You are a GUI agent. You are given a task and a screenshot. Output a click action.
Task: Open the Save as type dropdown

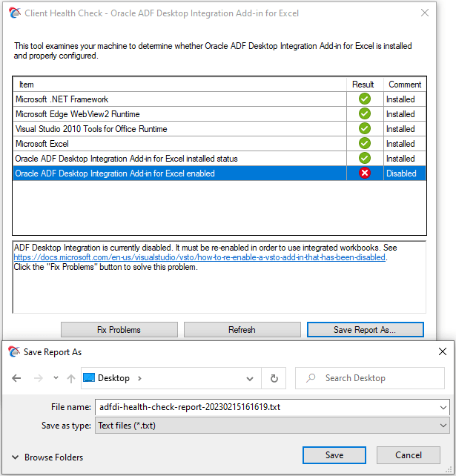click(x=272, y=426)
